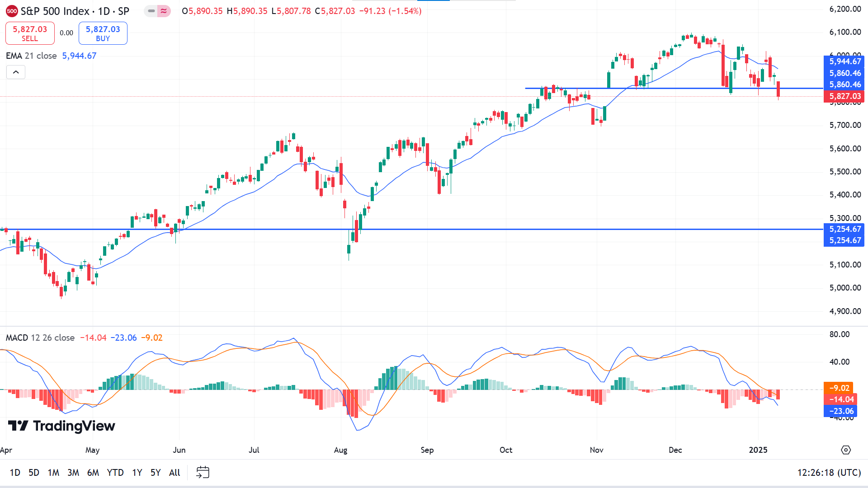Click the open price O5,890.35 value

pyautogui.click(x=202, y=11)
